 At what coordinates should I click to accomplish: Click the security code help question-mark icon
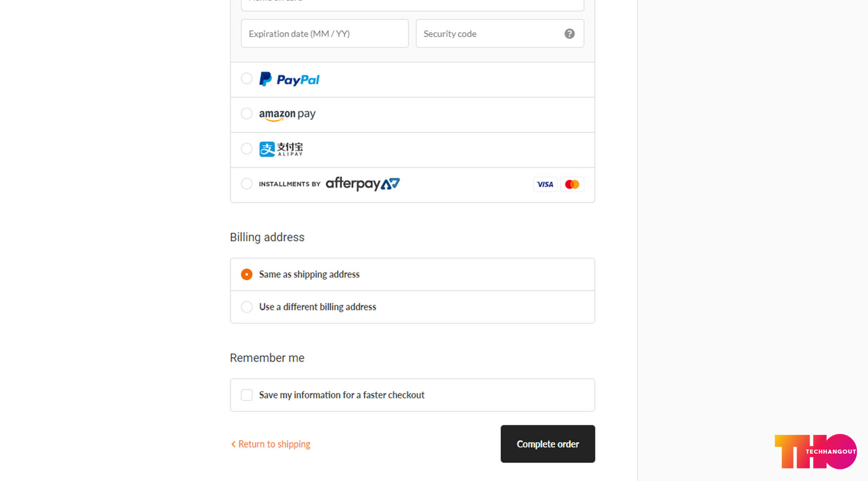point(569,34)
